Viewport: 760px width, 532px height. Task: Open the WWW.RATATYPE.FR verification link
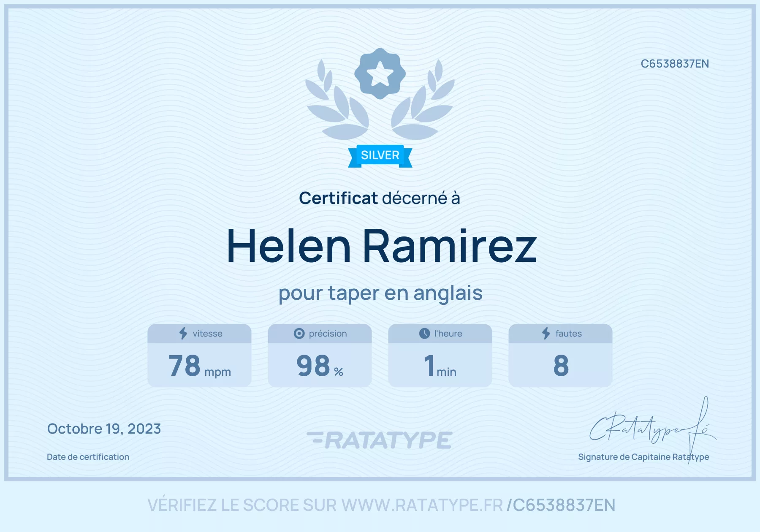422,505
